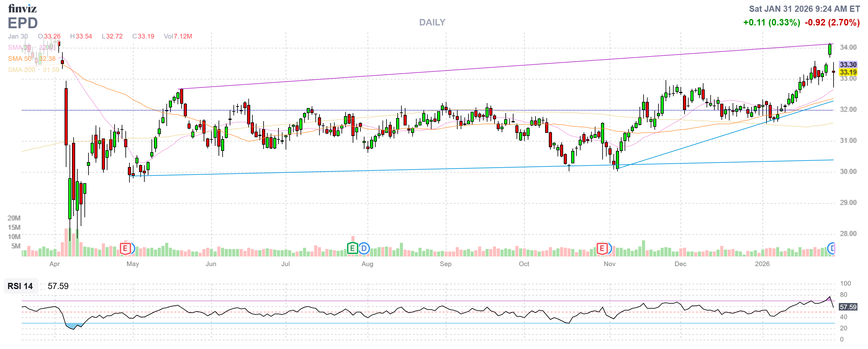This screenshot has width=868, height=349.
Task: Click the SMA 20 indicator label
Action: 20,48
